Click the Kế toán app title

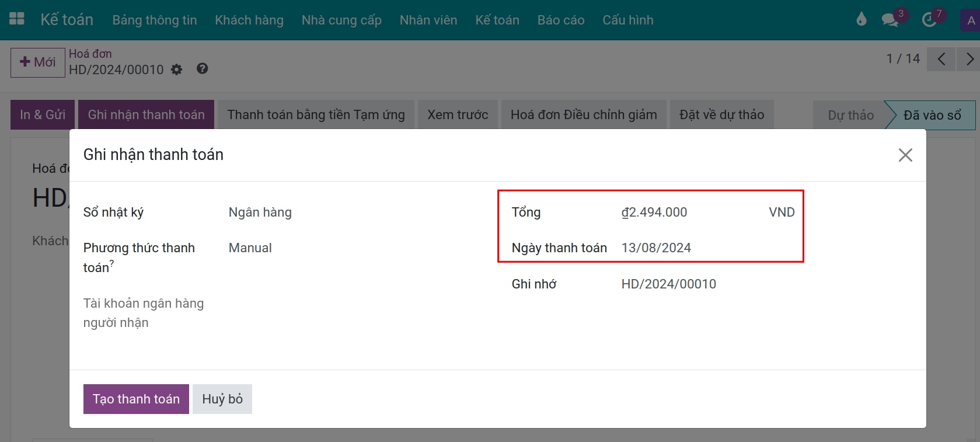coord(67,20)
